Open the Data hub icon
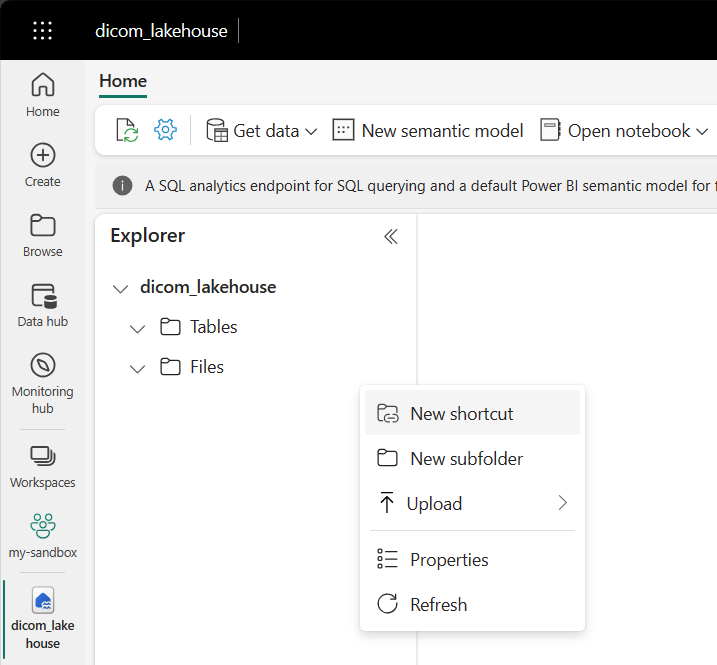Viewport: 717px width, 665px height. click(43, 305)
